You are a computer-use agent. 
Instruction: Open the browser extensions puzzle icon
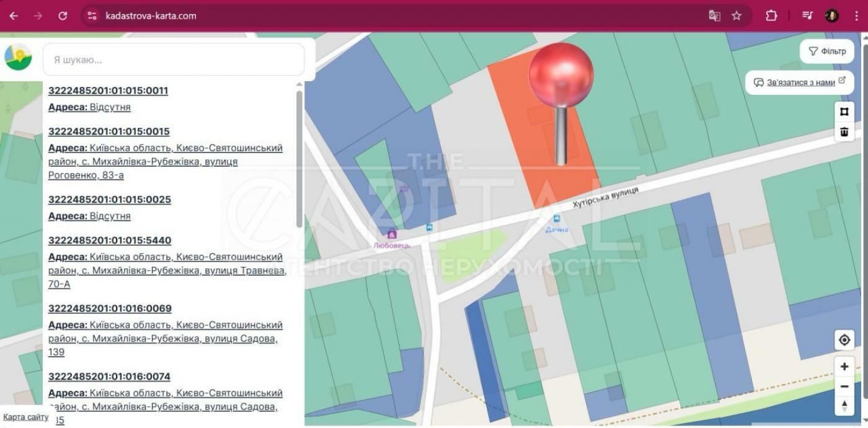pyautogui.click(x=771, y=16)
